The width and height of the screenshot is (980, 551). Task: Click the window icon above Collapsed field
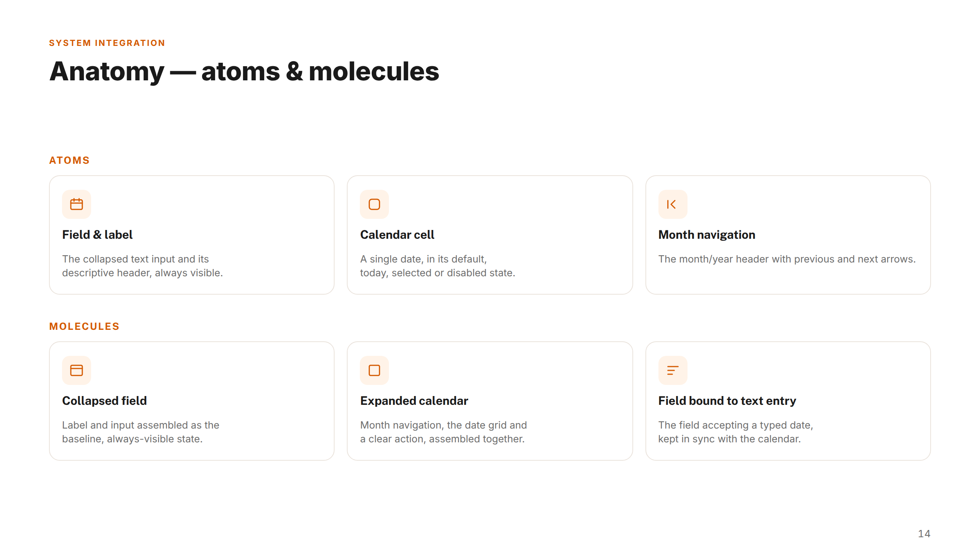pos(77,370)
